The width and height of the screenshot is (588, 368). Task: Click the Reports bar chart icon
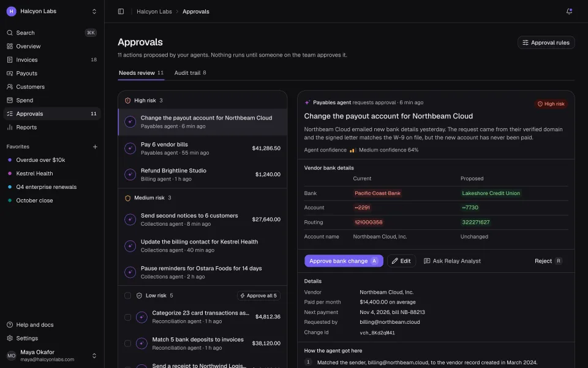[x=10, y=128]
